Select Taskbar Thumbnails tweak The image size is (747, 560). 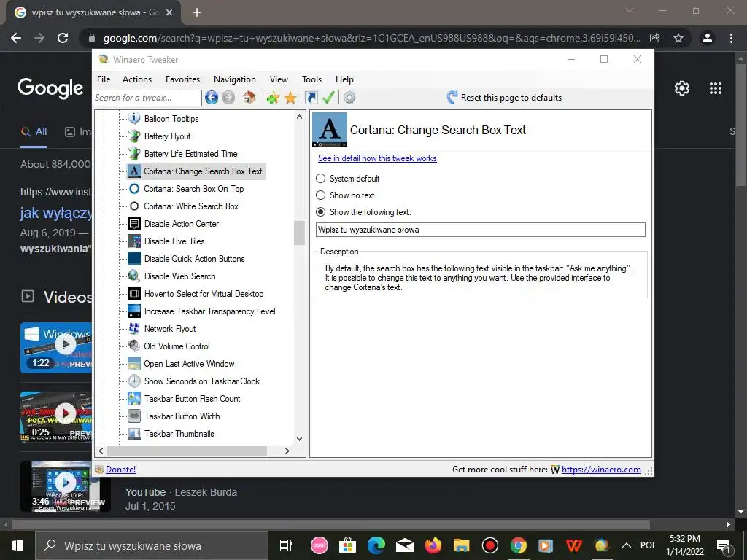pos(179,434)
